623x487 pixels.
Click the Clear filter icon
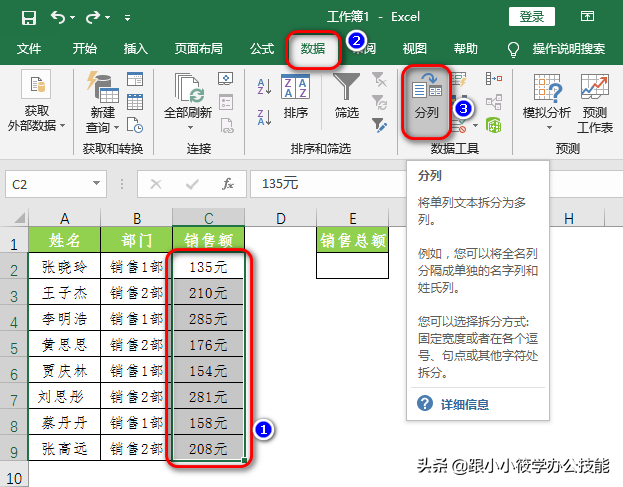379,79
